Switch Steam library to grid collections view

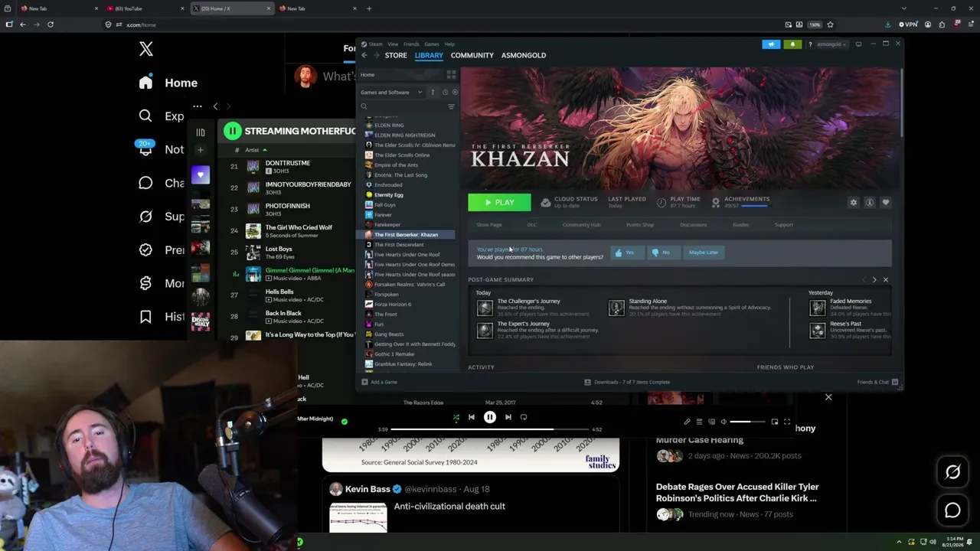click(x=451, y=74)
